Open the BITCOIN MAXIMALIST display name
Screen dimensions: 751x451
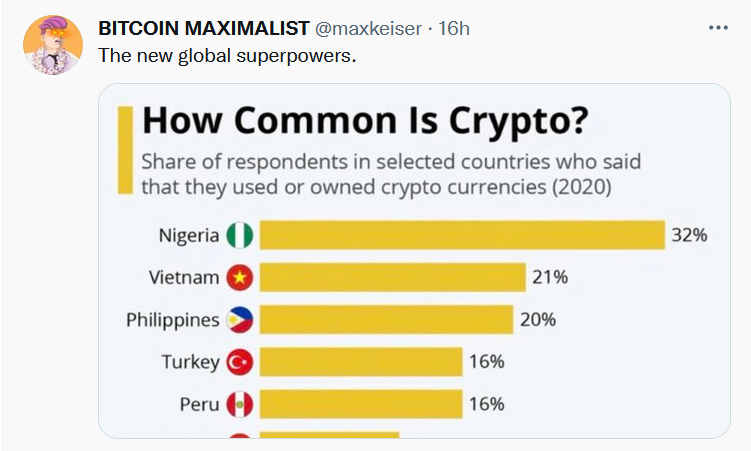[204, 29]
